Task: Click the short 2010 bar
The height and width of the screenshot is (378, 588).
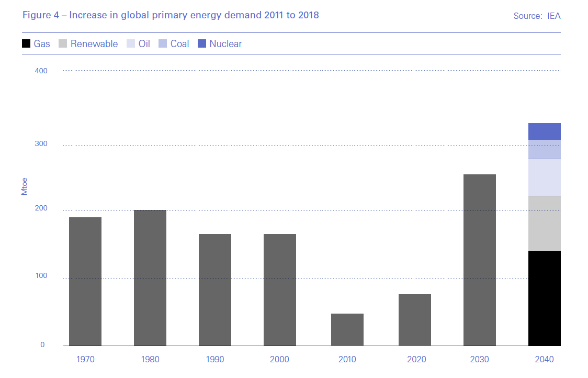Action: coord(347,329)
